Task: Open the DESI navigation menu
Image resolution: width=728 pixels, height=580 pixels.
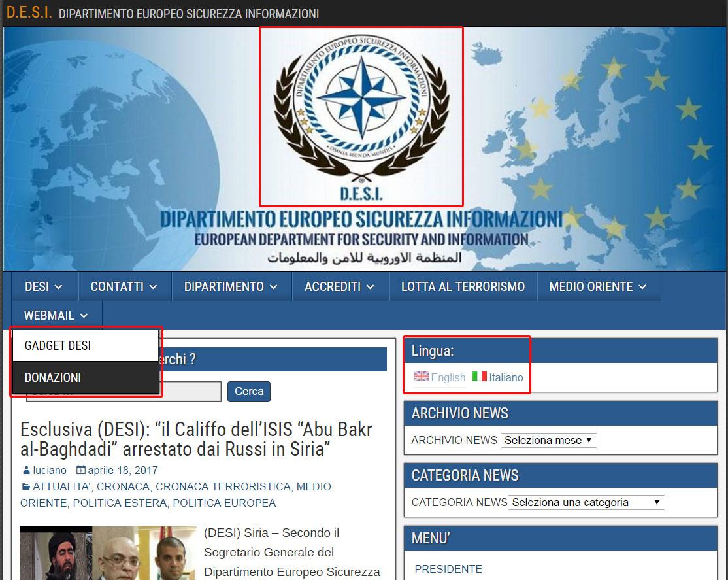Action: 44,287
